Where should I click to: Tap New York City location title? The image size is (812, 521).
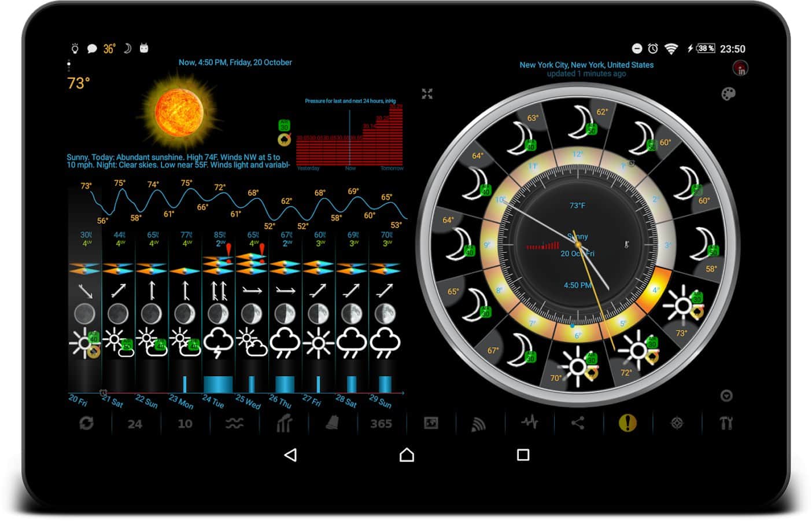click(x=586, y=65)
